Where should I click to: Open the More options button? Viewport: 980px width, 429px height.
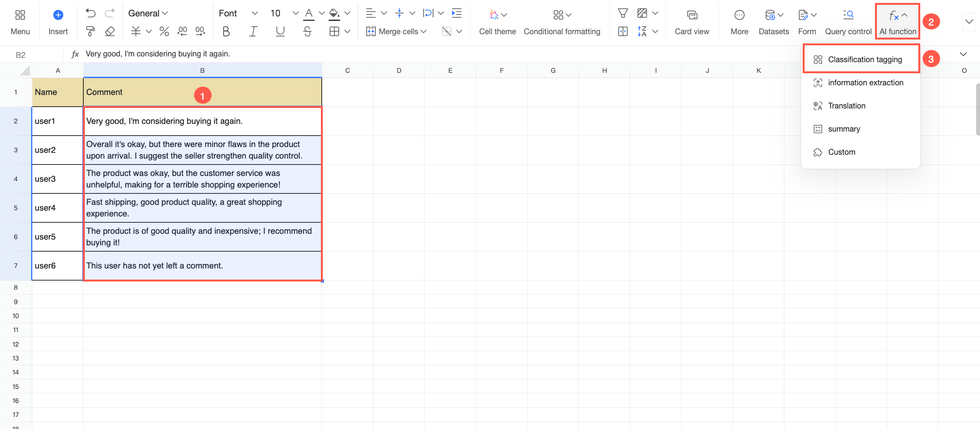coord(739,22)
